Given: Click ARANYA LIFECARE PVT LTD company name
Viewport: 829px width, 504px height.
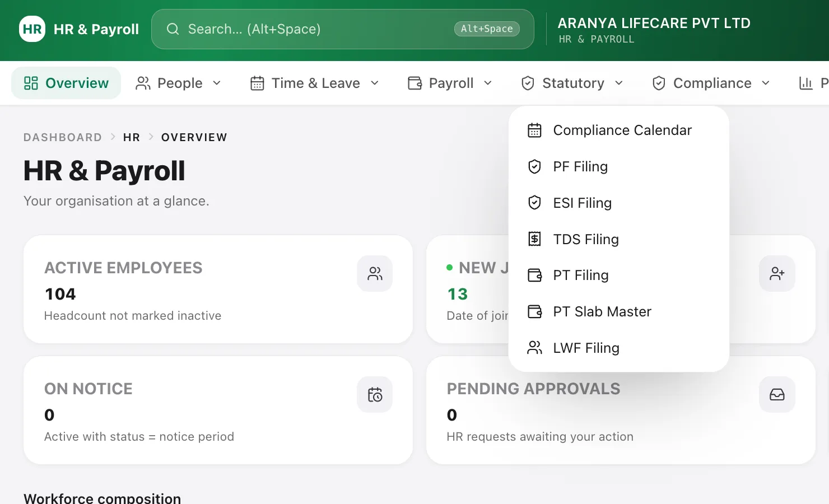Looking at the screenshot, I should pyautogui.click(x=654, y=23).
